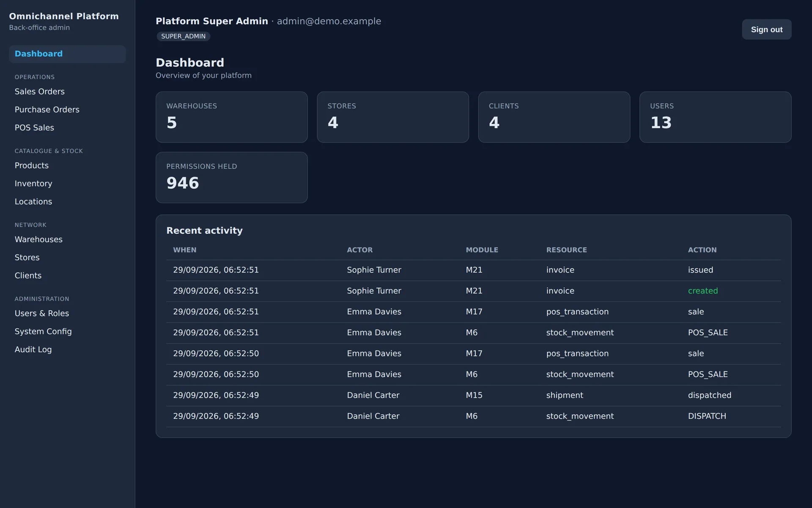This screenshot has height=508, width=812.
Task: Open the Products catalogue
Action: pyautogui.click(x=32, y=166)
